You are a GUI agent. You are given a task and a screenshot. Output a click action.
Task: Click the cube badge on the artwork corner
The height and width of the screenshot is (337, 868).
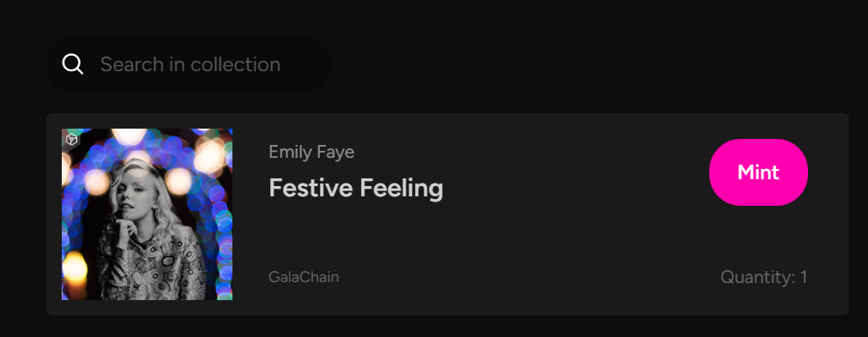click(71, 140)
